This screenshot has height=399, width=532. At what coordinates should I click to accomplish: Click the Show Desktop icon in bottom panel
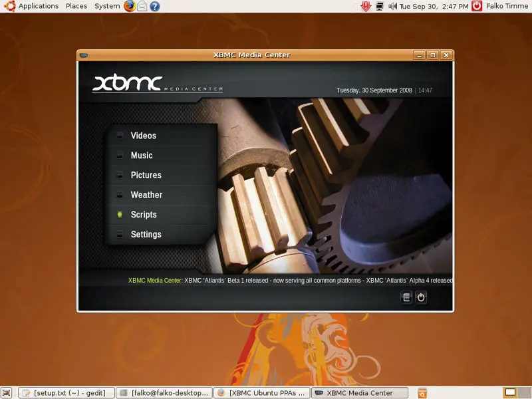(7, 393)
